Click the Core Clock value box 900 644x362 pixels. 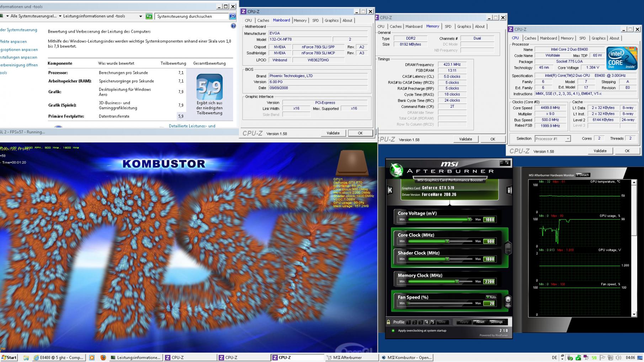coord(489,241)
